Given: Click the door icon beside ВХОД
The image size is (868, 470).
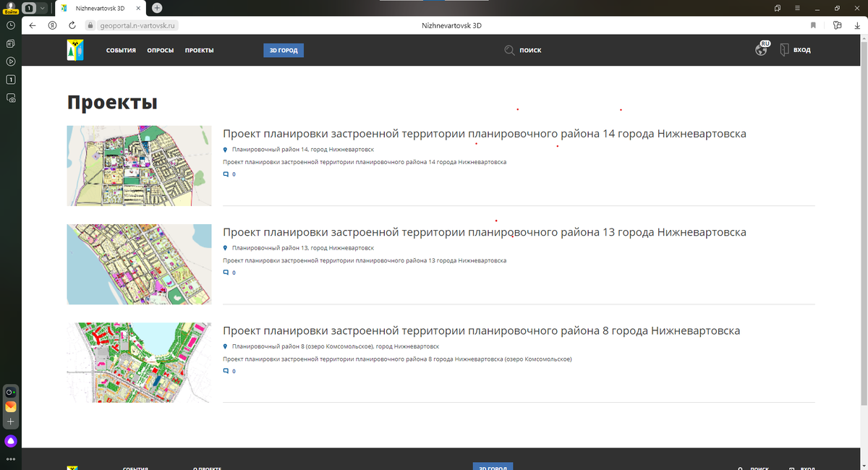Looking at the screenshot, I should point(784,50).
